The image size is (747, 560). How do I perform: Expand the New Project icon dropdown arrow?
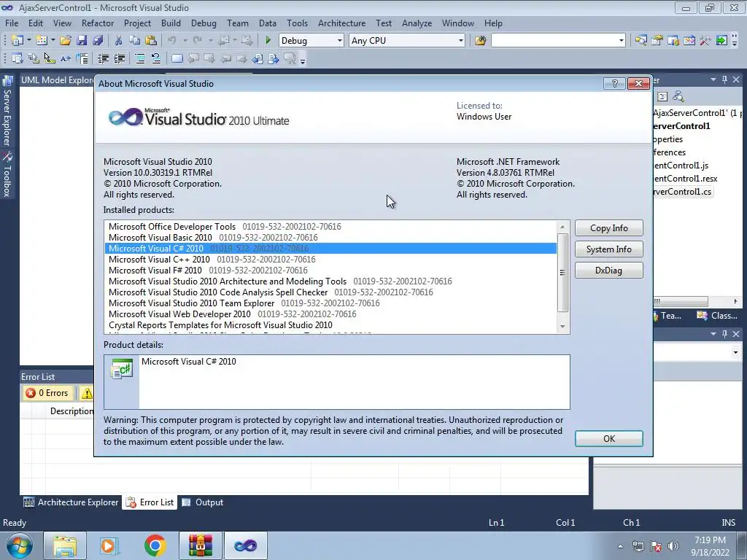tap(28, 41)
